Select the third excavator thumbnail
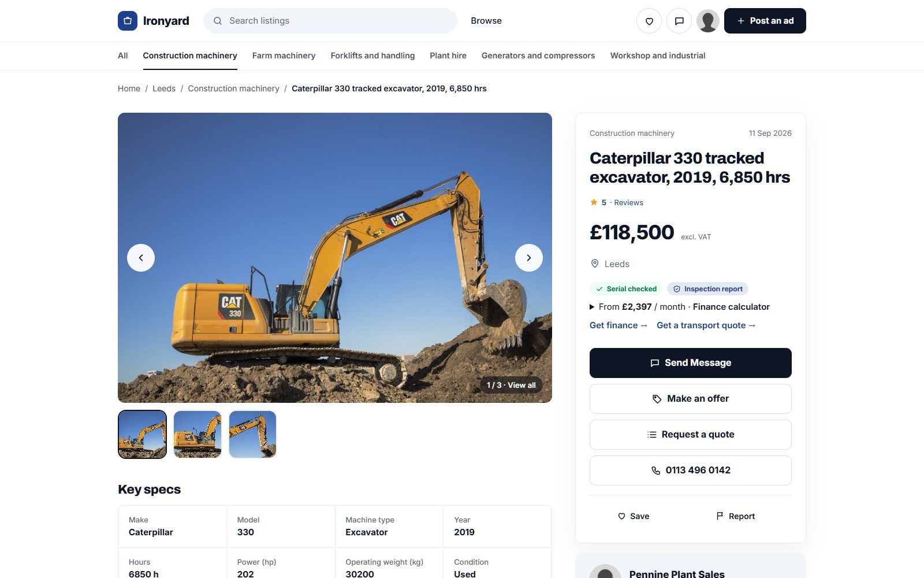 coord(253,434)
